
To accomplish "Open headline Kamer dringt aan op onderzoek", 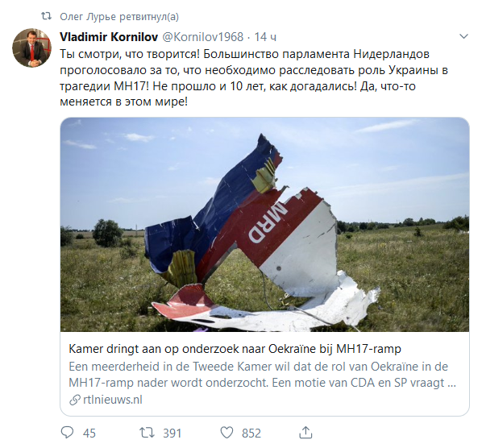I will 235,349.
